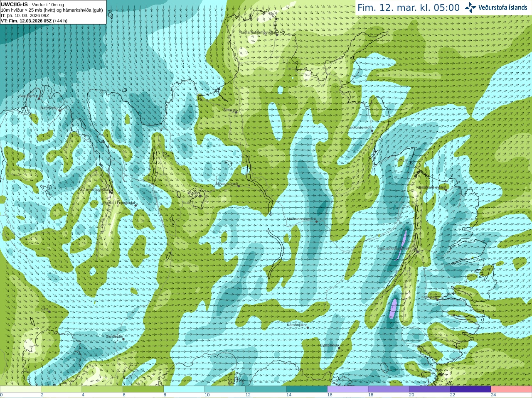Click the lavender wind maximum west of Kollaleira
532x398 pixels.
pyautogui.click(x=393, y=308)
